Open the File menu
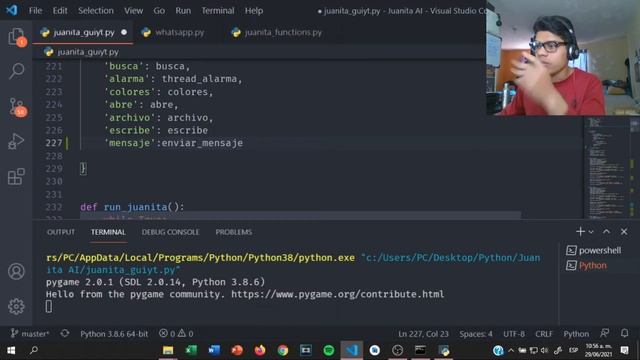The image size is (640, 360). click(36, 11)
